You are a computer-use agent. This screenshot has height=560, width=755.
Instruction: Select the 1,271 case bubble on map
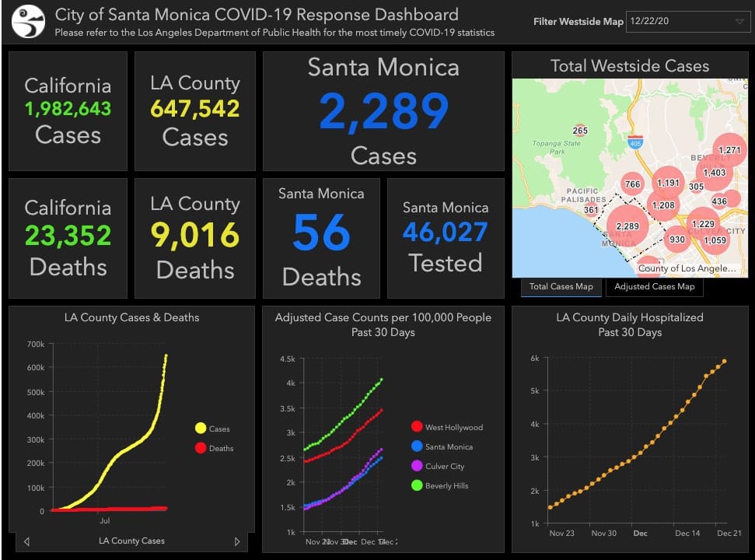(729, 150)
